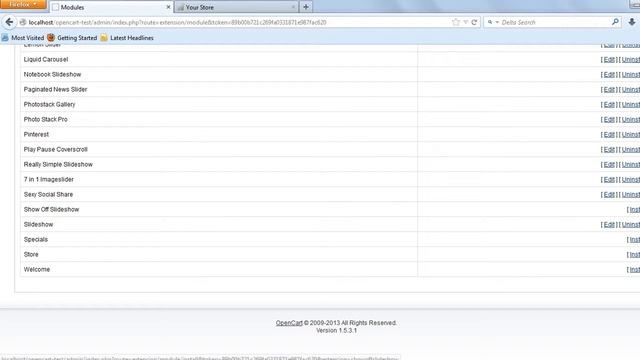Reload the current page
This screenshot has width=640, height=360.
[474, 22]
